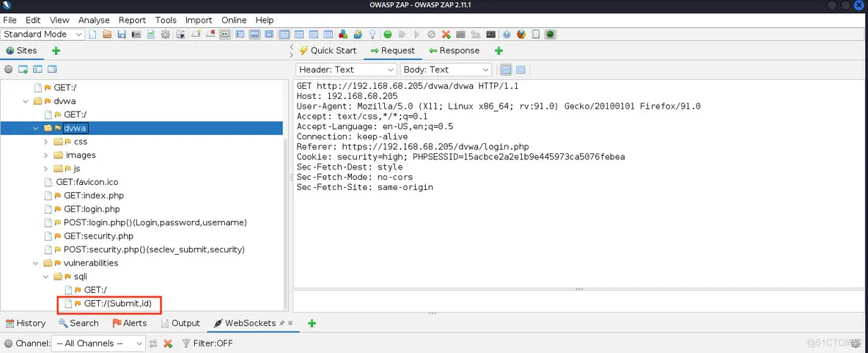
Task: Click the red X icon beside Channel dropdown
Action: pyautogui.click(x=168, y=343)
